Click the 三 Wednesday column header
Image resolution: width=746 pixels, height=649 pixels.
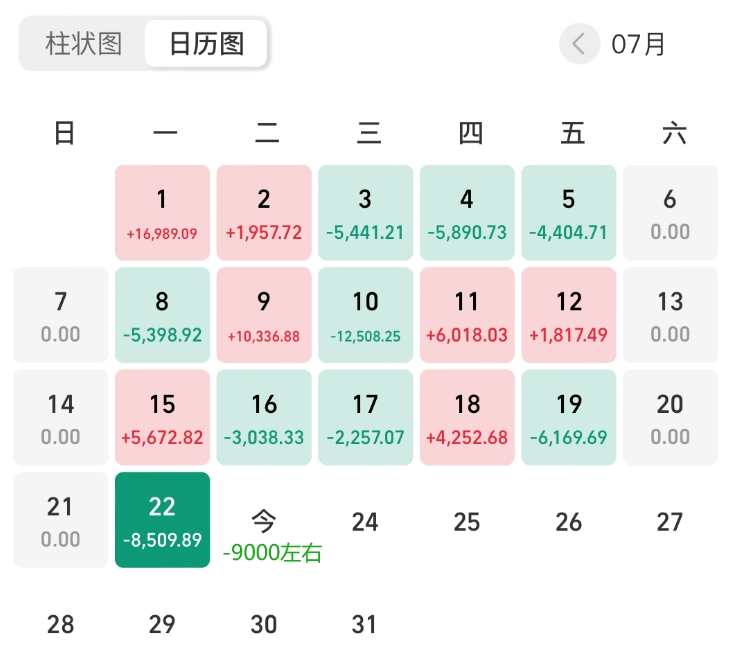(369, 133)
